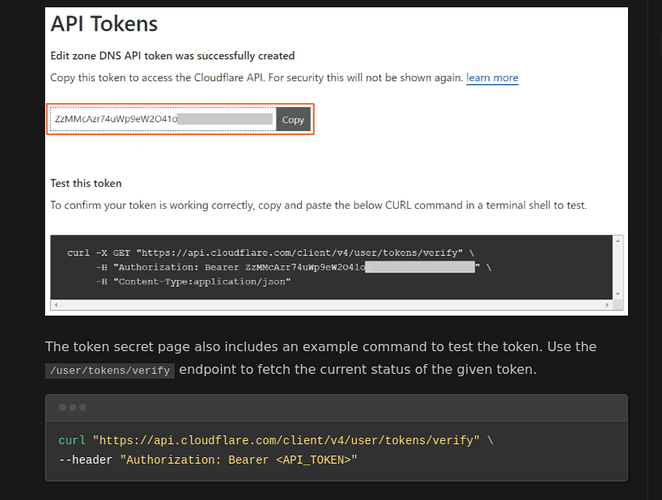Click the vertical scrollbar track of the curl box
The height and width of the screenshot is (500, 662).
618,267
